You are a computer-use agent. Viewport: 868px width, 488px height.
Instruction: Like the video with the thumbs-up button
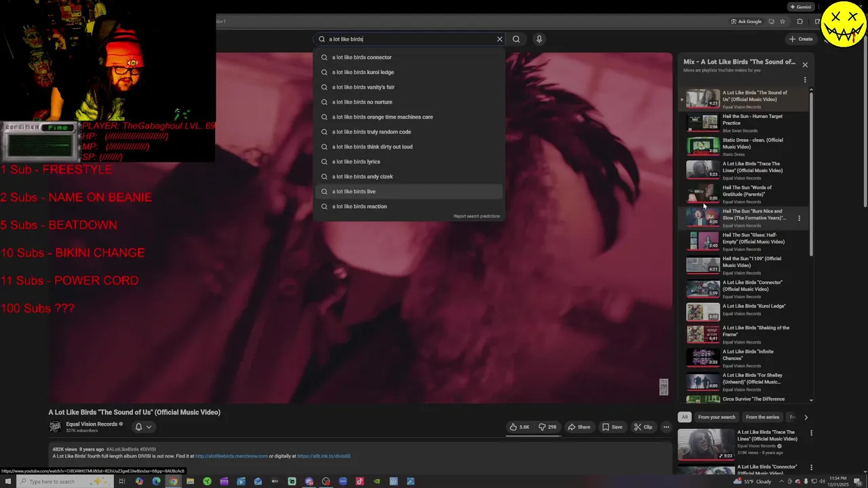pos(521,427)
